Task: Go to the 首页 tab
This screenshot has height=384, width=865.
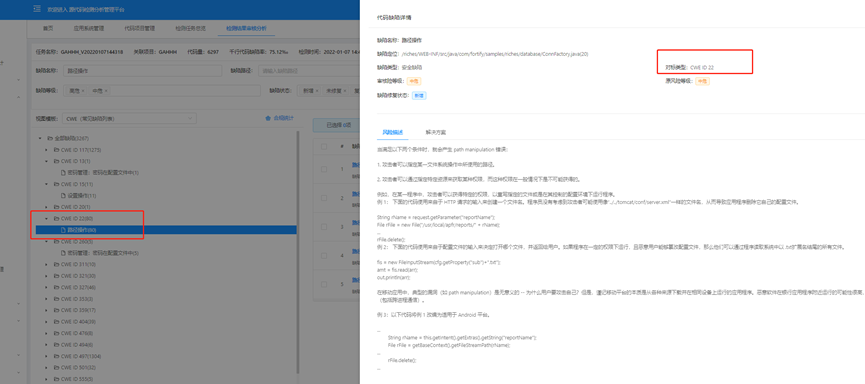Action: click(x=49, y=28)
